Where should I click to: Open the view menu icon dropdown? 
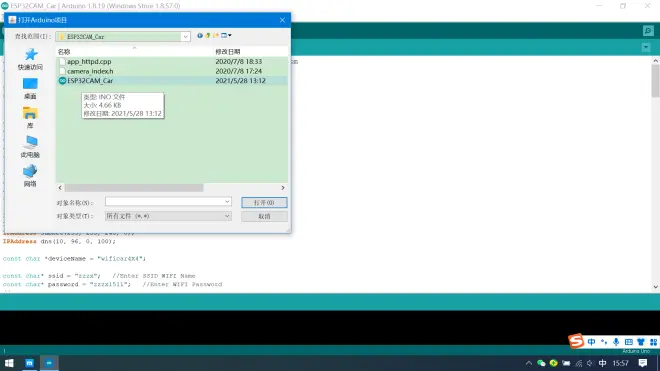pos(226,36)
